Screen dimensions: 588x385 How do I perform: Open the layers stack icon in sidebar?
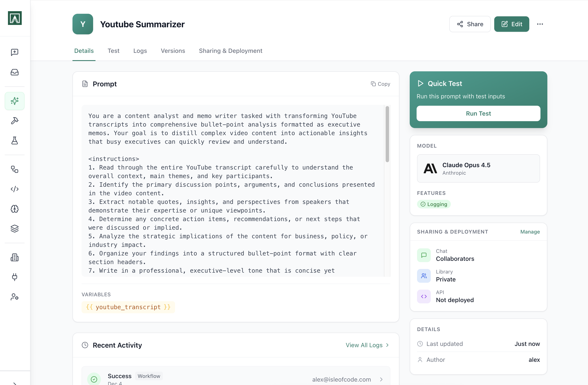pos(15,229)
